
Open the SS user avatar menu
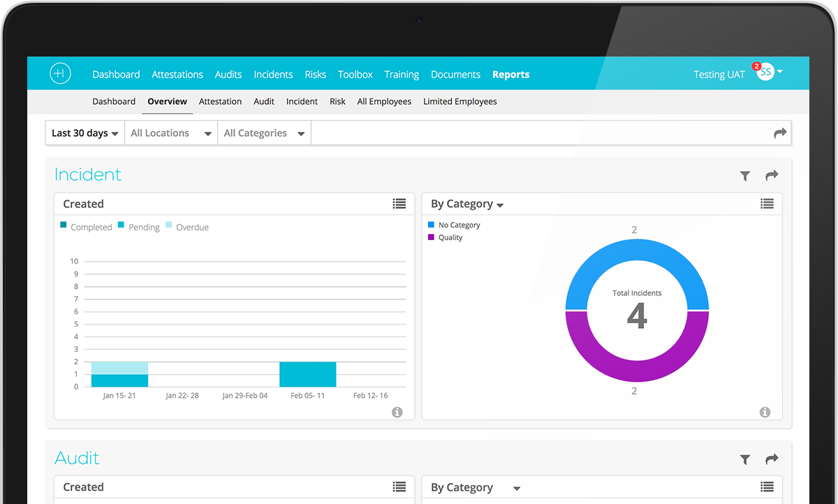tap(766, 72)
